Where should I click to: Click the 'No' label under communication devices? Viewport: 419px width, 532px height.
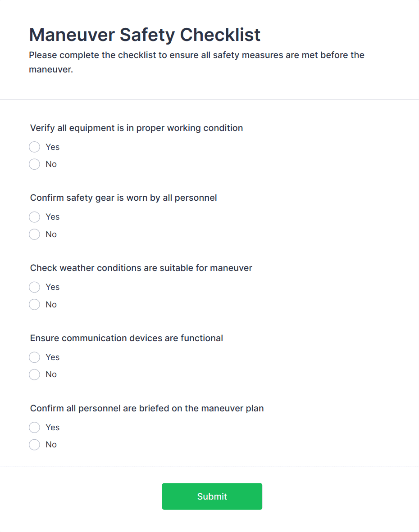coord(51,374)
